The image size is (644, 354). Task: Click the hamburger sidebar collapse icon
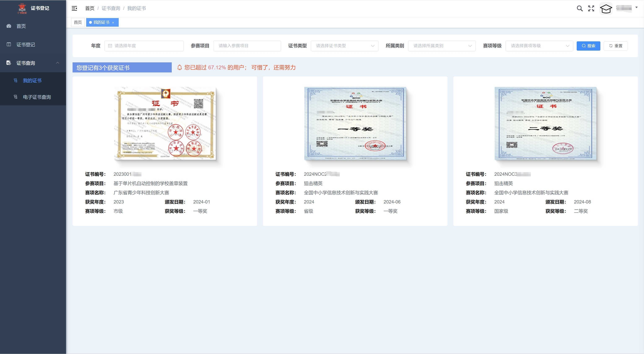click(x=74, y=8)
